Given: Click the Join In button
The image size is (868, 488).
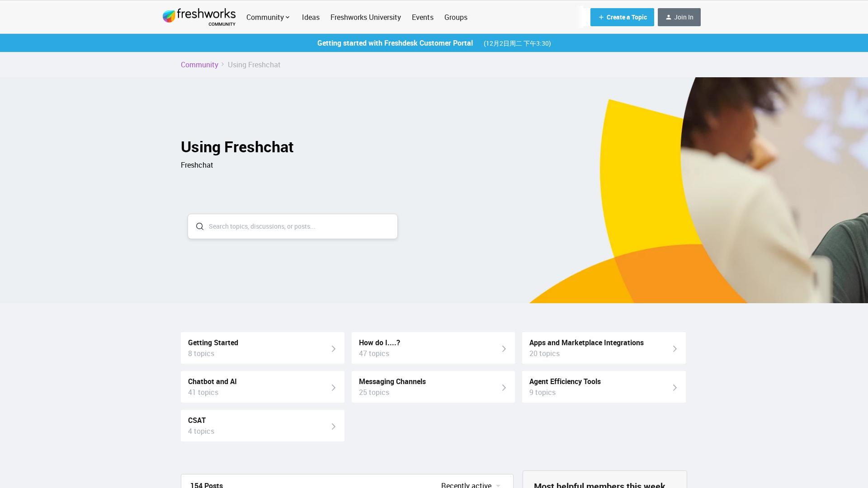Looking at the screenshot, I should 679,17.
